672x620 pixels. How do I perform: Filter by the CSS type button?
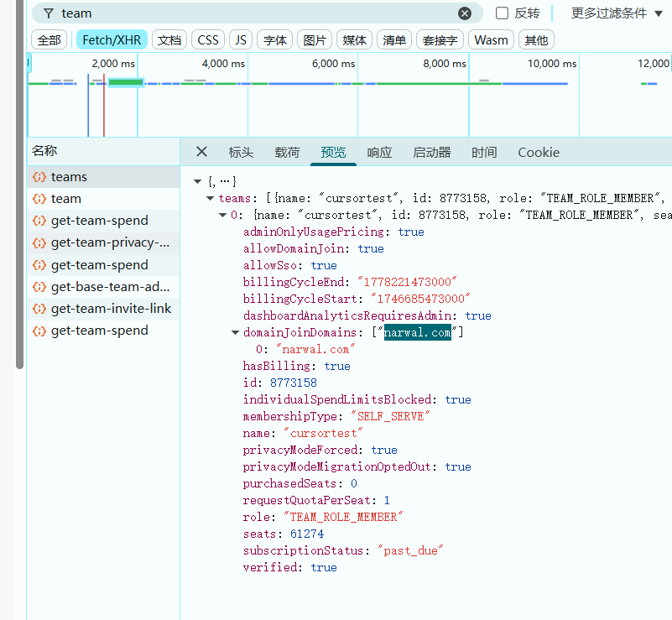coord(208,40)
